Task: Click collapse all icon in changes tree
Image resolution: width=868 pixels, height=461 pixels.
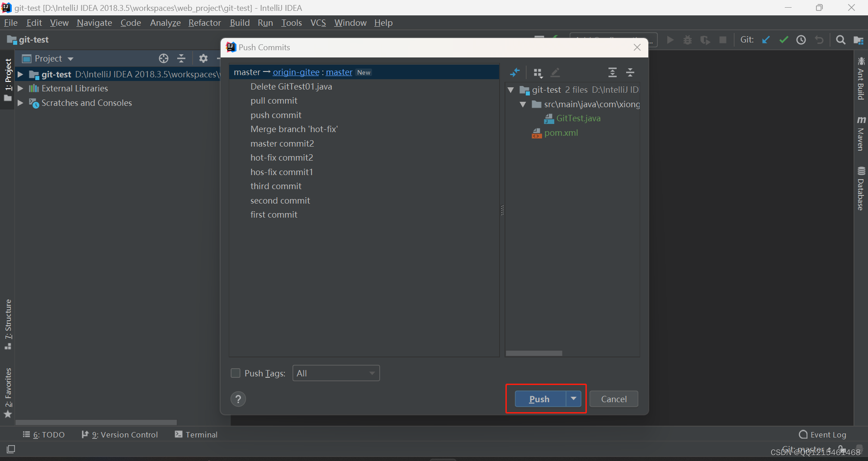Action: tap(630, 72)
